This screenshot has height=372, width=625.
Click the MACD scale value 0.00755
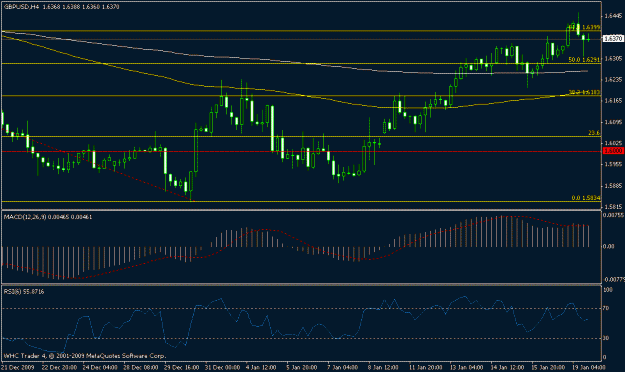click(613, 215)
